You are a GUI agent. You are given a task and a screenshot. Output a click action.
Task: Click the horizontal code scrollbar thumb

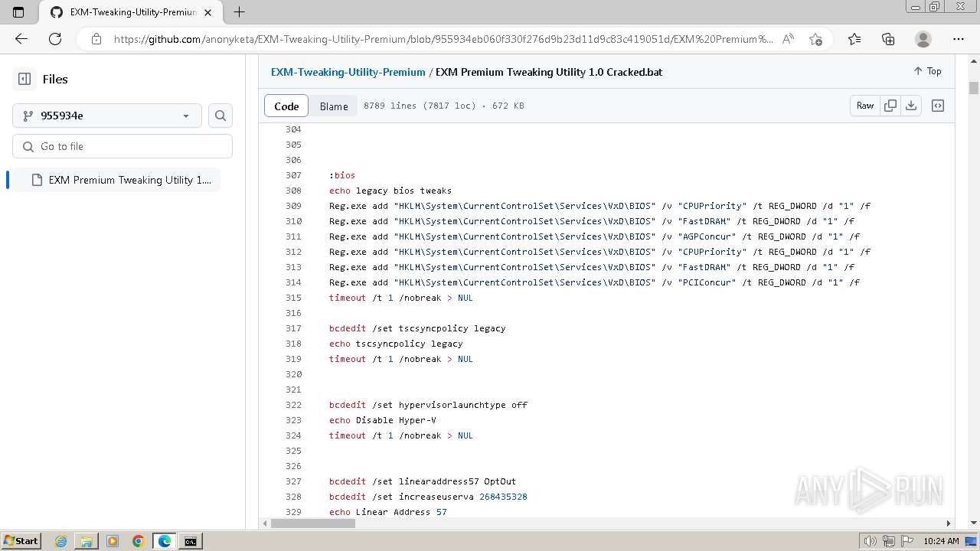[313, 523]
